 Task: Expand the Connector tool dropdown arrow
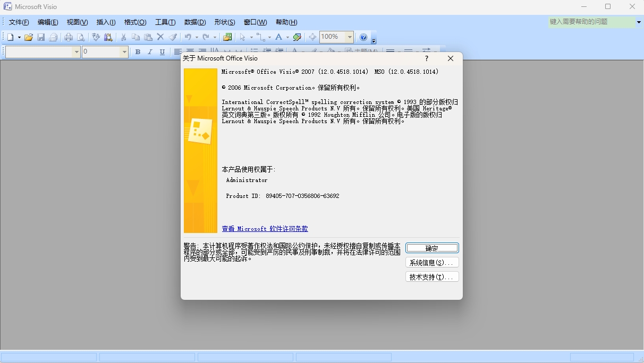[x=269, y=37]
